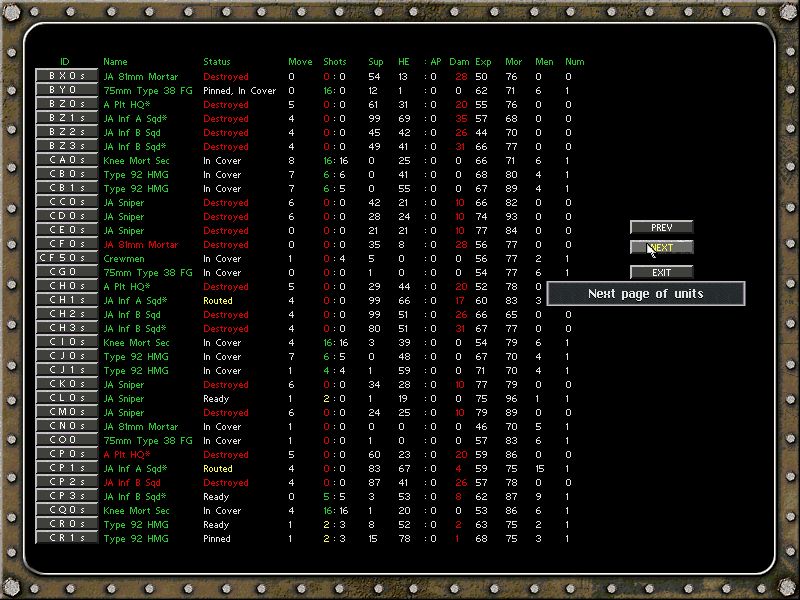Click the 'Crewmen' unit name
Viewport: 800px width, 600px height.
pos(124,259)
